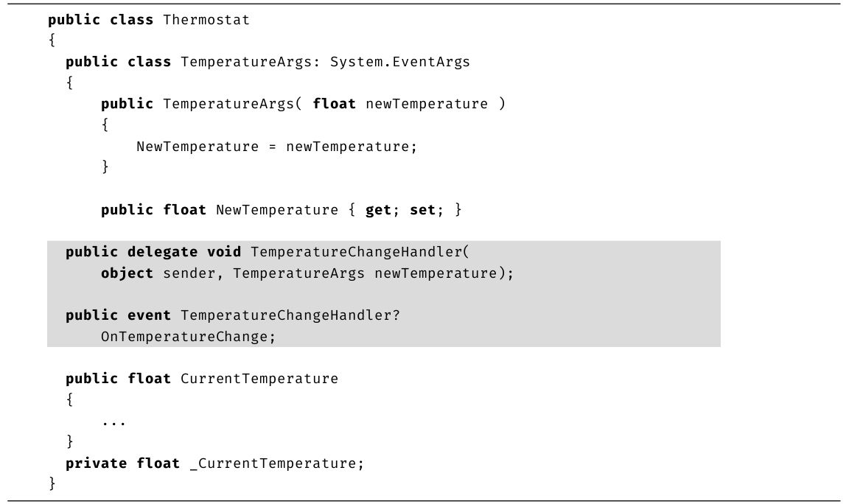Image resolution: width=849 pixels, height=504 pixels.
Task: Click the float keyword in the constructor parameter
Action: coord(334,104)
